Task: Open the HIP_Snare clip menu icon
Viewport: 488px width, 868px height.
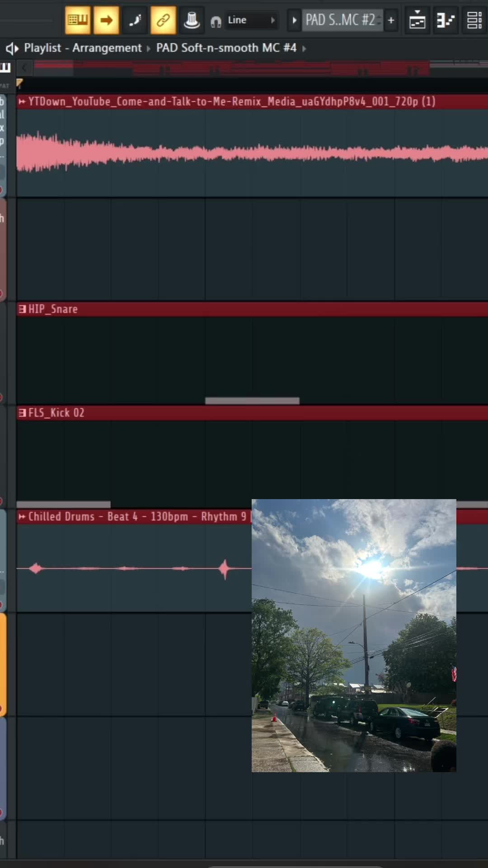Action: point(22,309)
